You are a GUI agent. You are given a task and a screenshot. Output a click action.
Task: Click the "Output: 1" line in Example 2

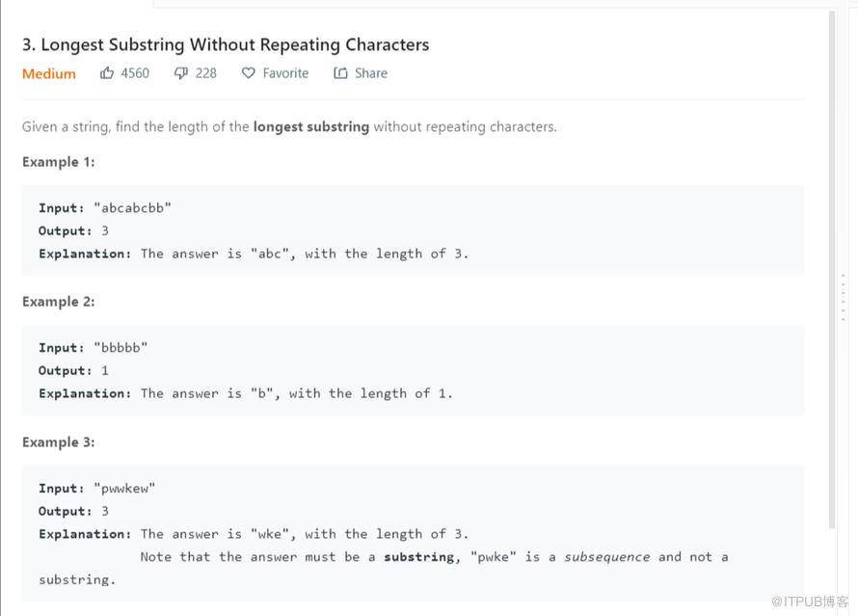click(73, 371)
